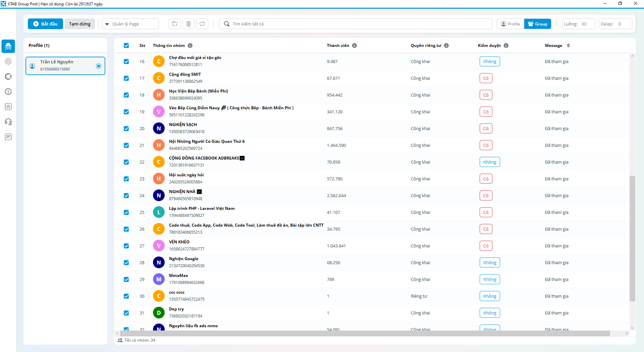Click the Tìm kiếm tất cả search field
The image size is (644, 352).
356,24
